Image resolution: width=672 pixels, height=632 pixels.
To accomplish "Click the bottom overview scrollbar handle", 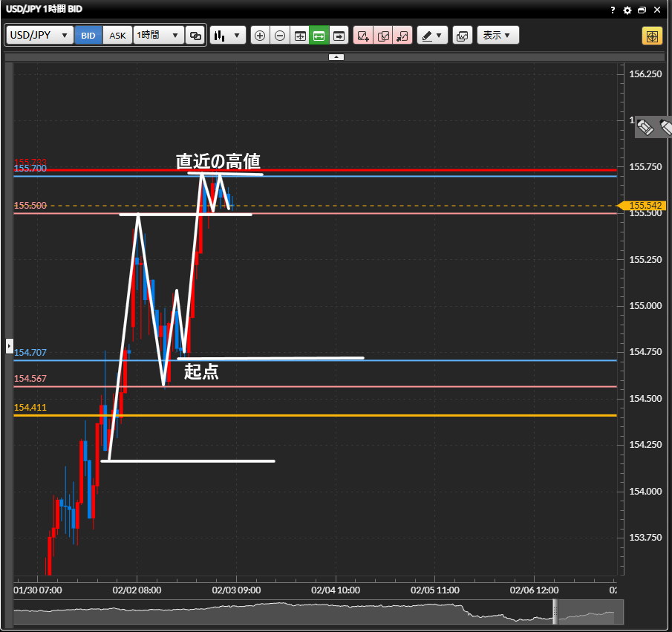I will 554,611.
